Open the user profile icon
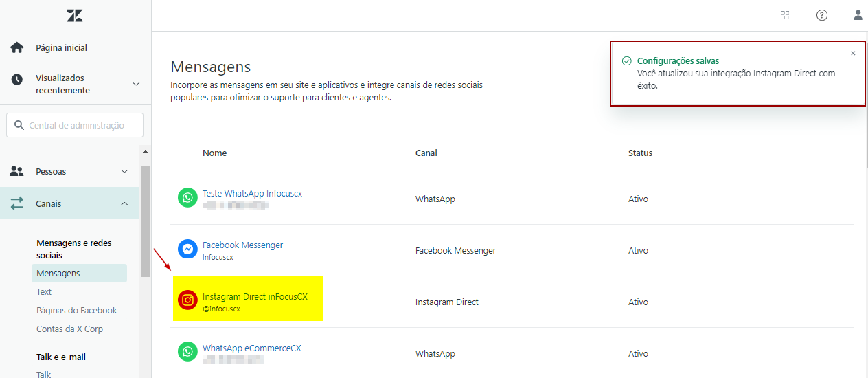Screen dimensions: 868x378 (x=858, y=15)
